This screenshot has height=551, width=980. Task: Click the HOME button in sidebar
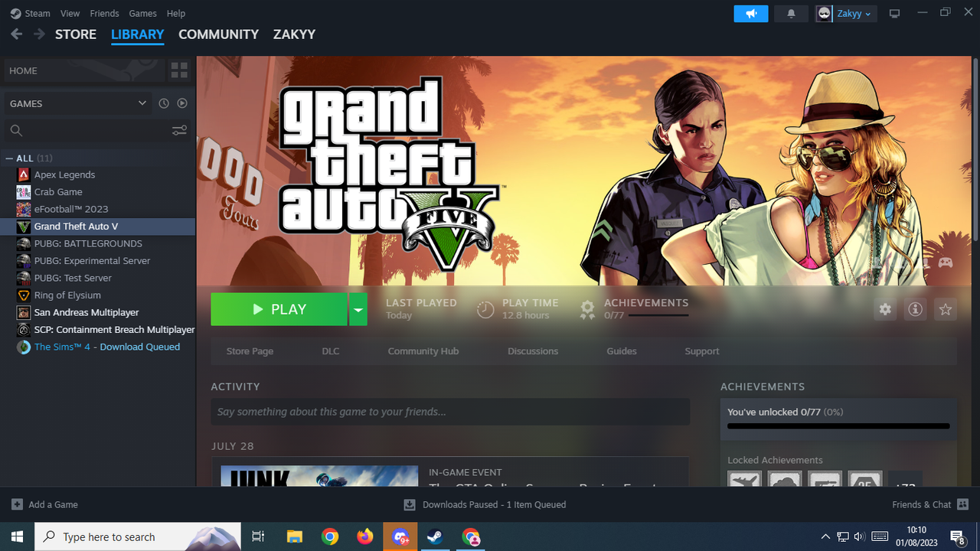click(x=83, y=70)
